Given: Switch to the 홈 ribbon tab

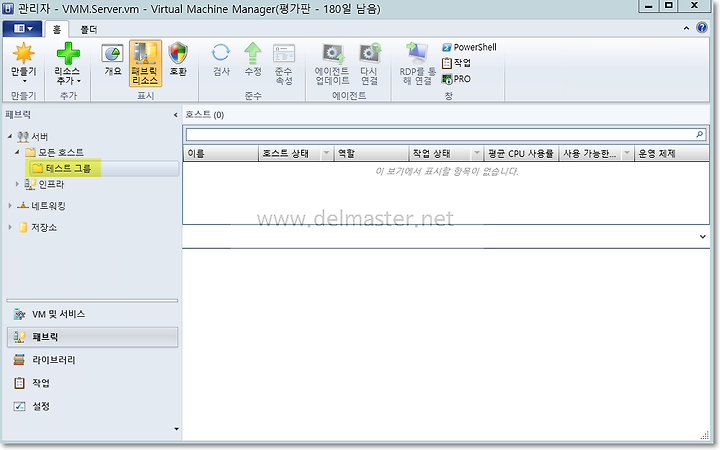Looking at the screenshot, I should pos(57,29).
